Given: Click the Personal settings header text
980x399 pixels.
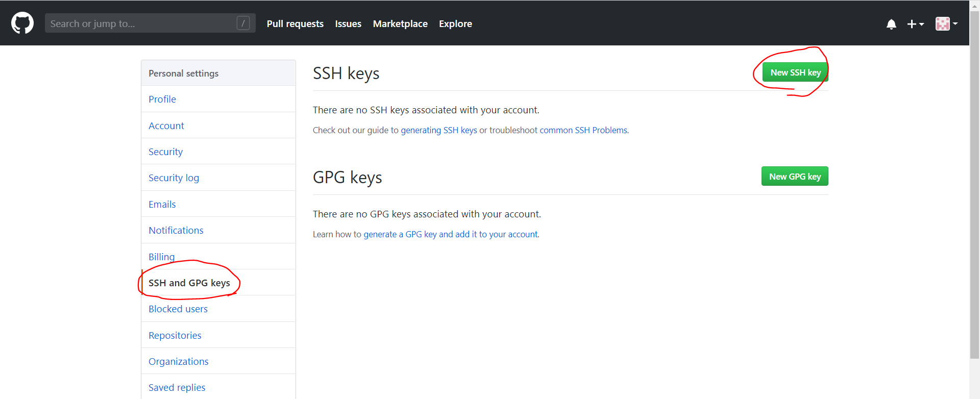Looking at the screenshot, I should pyautogui.click(x=183, y=73).
